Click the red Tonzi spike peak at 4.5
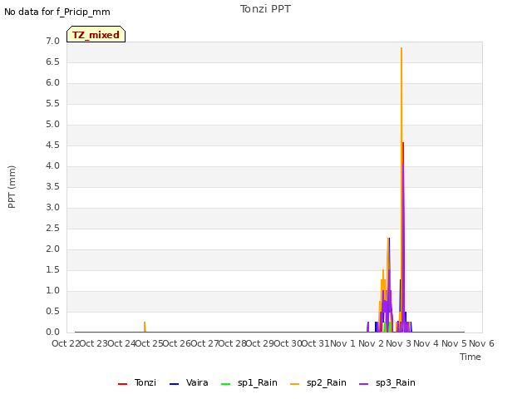Screen dimensions: 532x399 (x=403, y=144)
